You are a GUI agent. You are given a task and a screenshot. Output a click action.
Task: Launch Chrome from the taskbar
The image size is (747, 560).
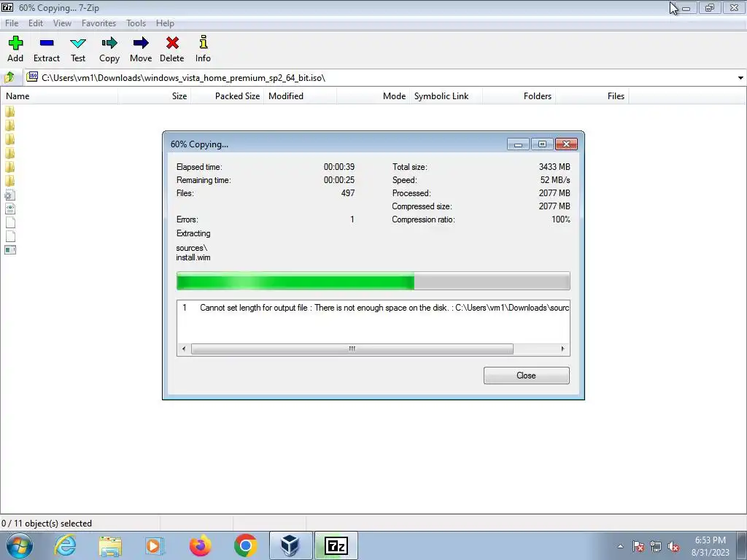point(245,545)
